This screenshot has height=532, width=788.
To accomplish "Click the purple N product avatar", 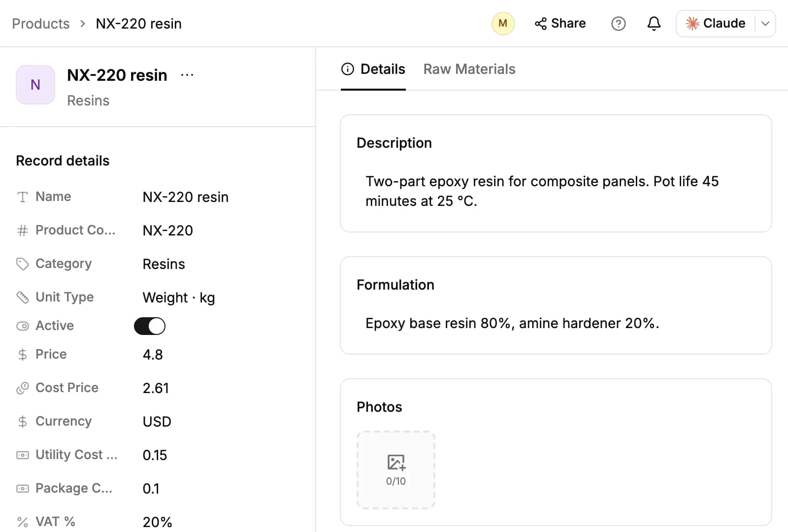I will point(35,85).
